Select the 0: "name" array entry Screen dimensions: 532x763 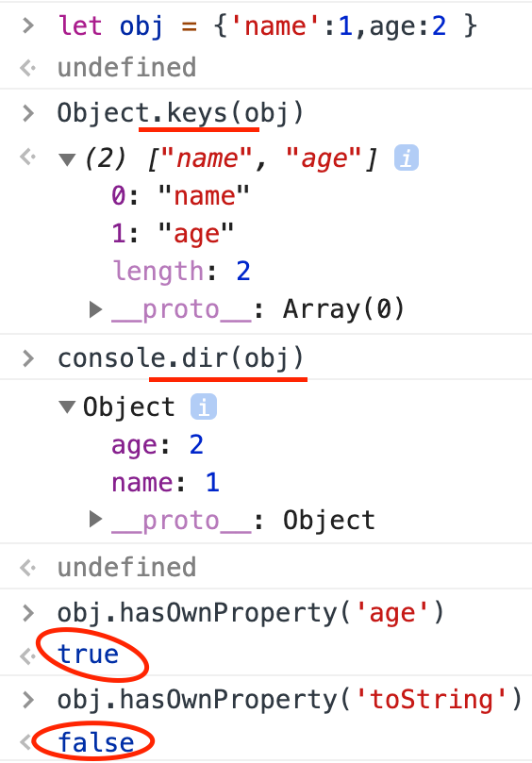click(180, 196)
